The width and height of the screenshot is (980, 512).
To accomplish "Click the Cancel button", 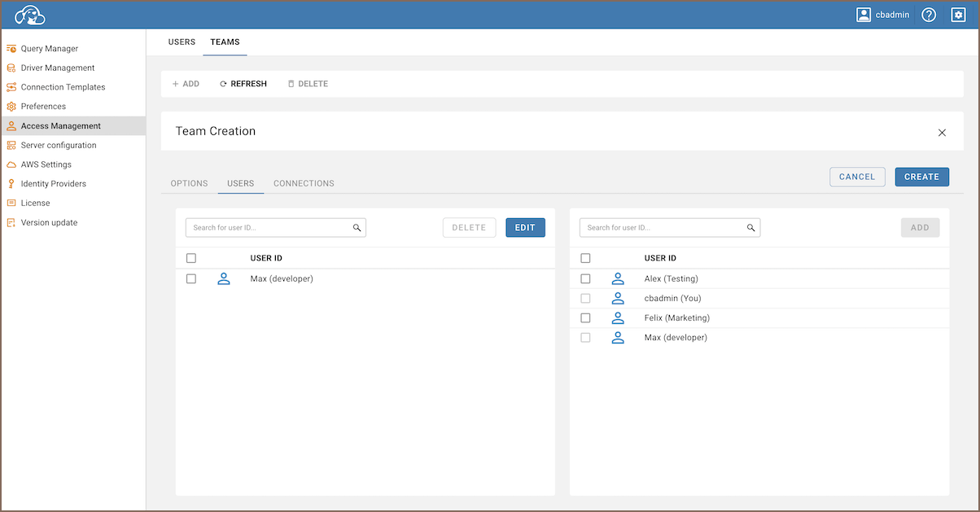I will point(856,177).
